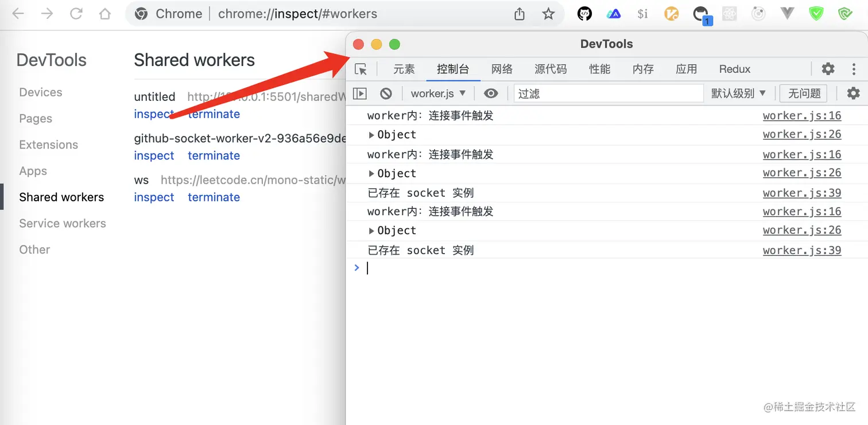Open the DevTools three-dot more menu
The image size is (868, 425).
pos(854,69)
